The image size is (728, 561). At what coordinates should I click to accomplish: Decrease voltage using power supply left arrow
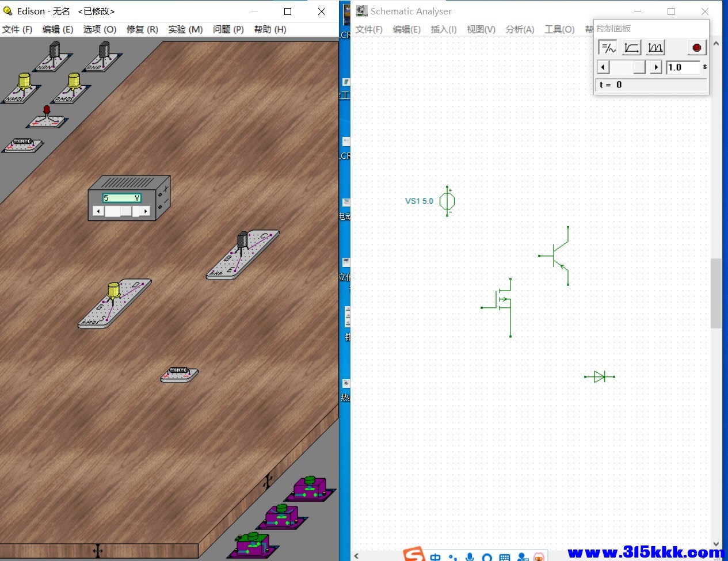(98, 211)
